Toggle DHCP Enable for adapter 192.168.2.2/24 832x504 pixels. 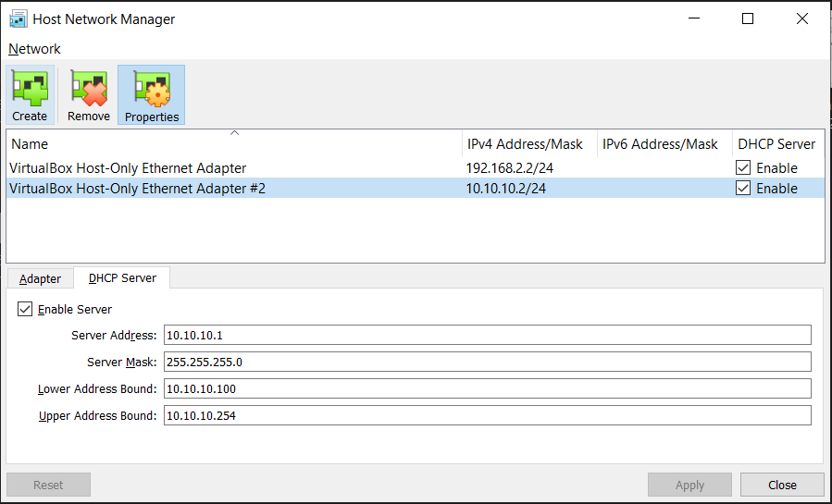(x=743, y=168)
